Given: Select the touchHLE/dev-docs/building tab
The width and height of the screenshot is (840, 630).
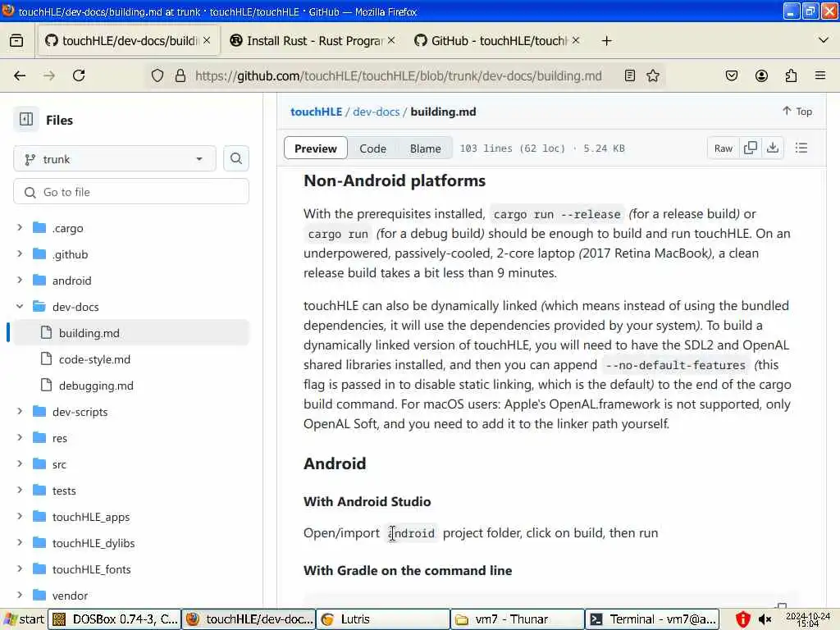Looking at the screenshot, I should tap(129, 41).
